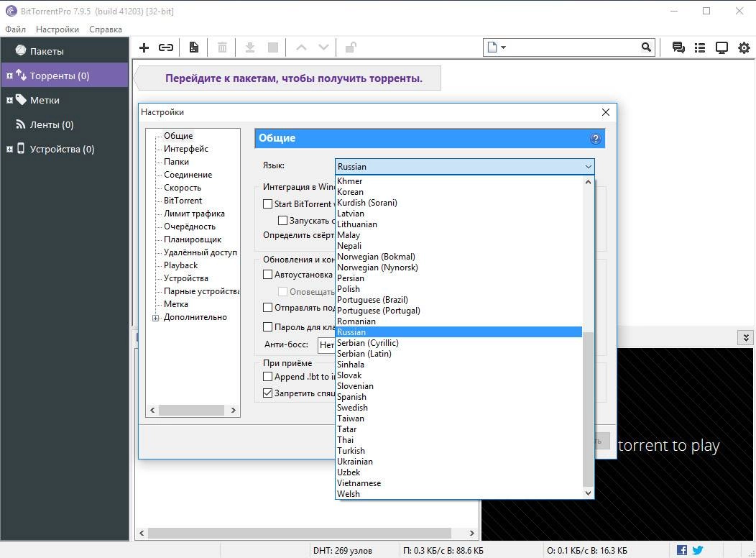Click into the toolbar search field
The image size is (756, 558).
[x=573, y=47]
